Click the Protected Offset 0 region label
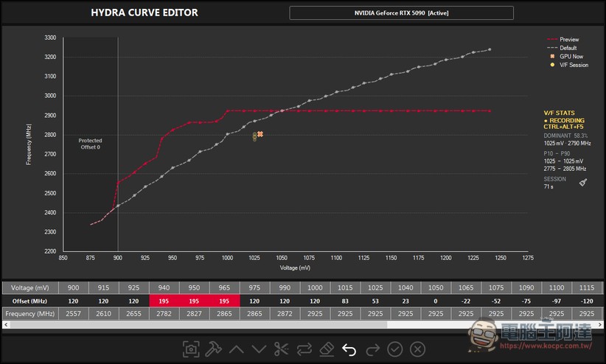 [x=91, y=144]
